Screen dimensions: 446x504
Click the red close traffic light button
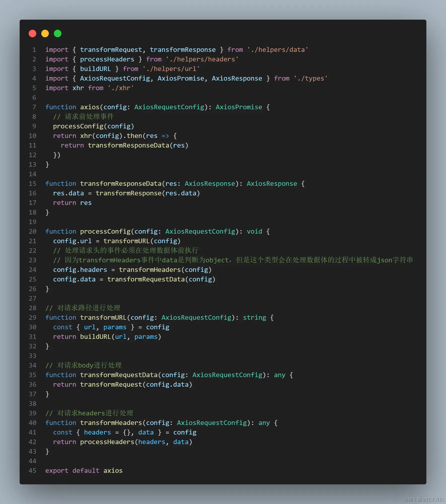click(32, 33)
